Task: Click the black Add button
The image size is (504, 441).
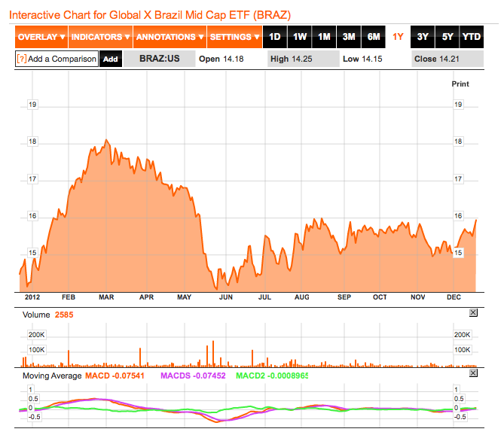Action: (111, 59)
